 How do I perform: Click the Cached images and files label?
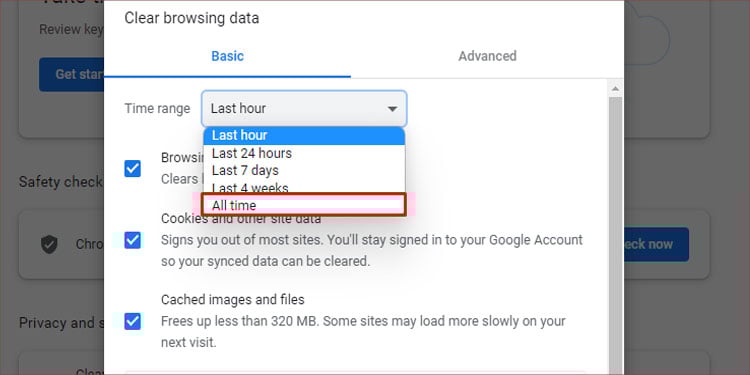pos(232,300)
